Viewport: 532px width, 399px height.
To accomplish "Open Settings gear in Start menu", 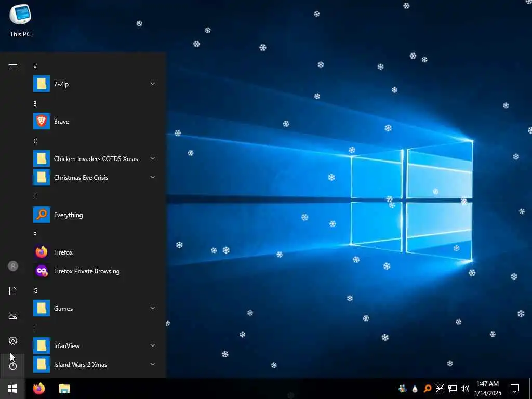I will pyautogui.click(x=13, y=341).
